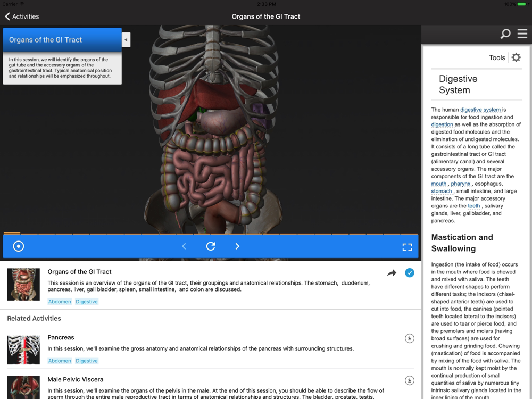Select the Abdomen tag under Pancreas
This screenshot has width=532, height=399.
pos(60,361)
